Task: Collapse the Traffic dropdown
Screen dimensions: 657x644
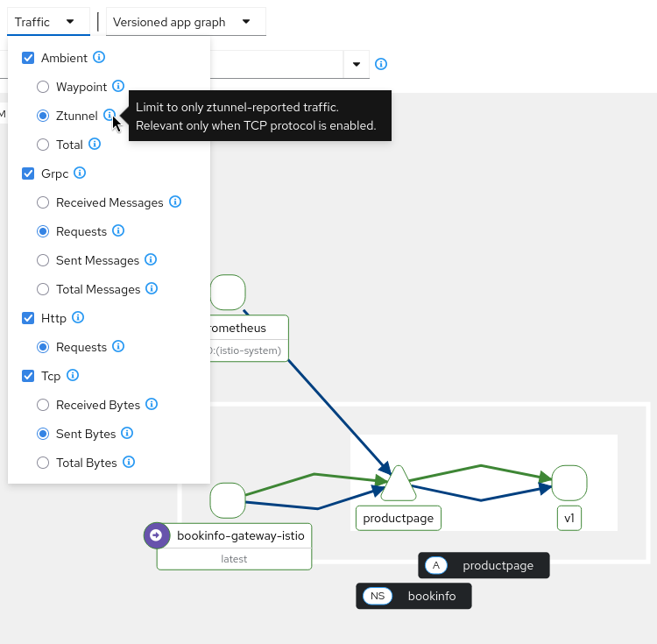Action: [47, 22]
